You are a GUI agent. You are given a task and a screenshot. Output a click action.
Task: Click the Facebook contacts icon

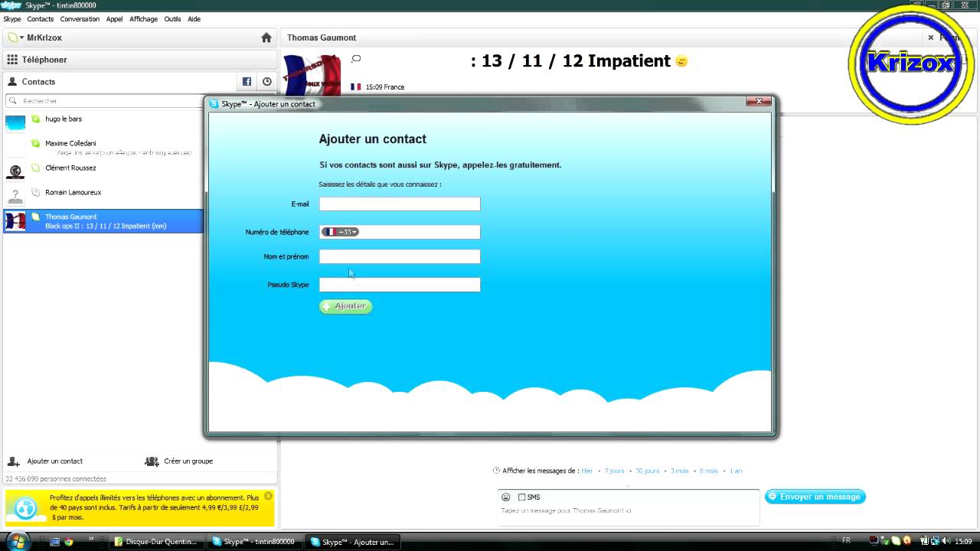(247, 82)
